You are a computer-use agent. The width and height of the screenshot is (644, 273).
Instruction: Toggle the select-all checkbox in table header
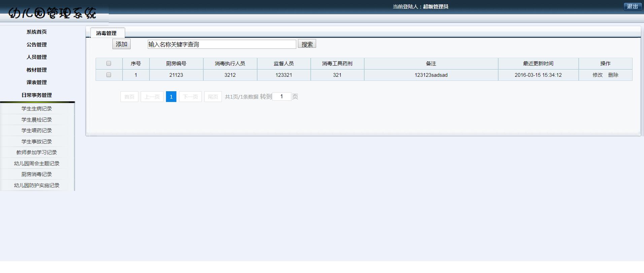click(109, 63)
